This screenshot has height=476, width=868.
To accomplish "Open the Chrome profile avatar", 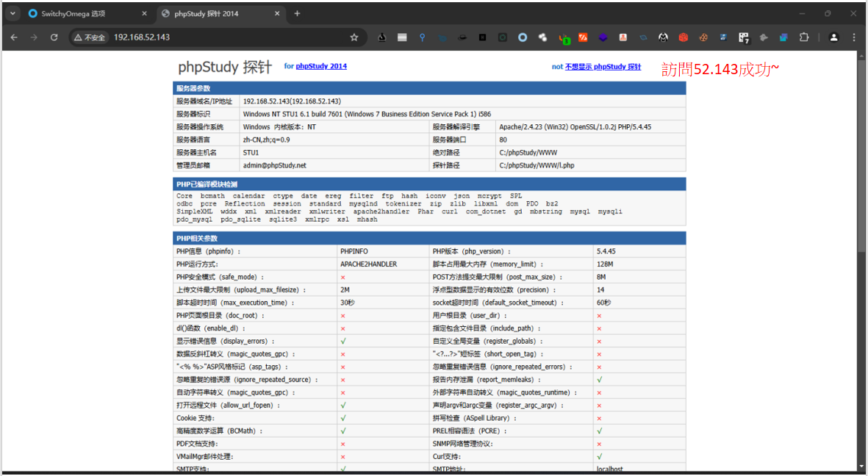I will [x=833, y=37].
